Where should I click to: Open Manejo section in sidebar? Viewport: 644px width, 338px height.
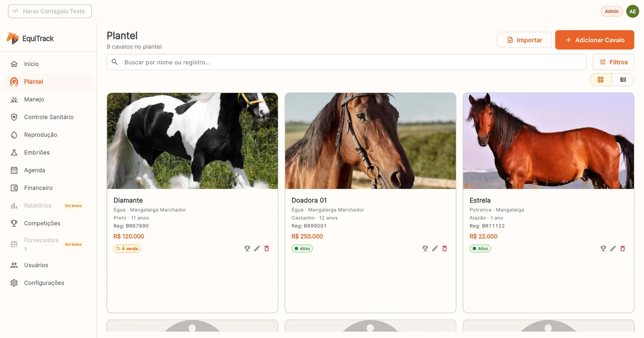48,99
